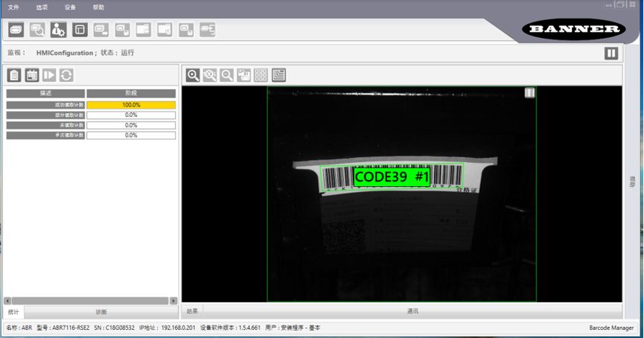This screenshot has height=338, width=644.
Task: Click the 0.0% bar for 未读取计数
Action: coord(131,125)
